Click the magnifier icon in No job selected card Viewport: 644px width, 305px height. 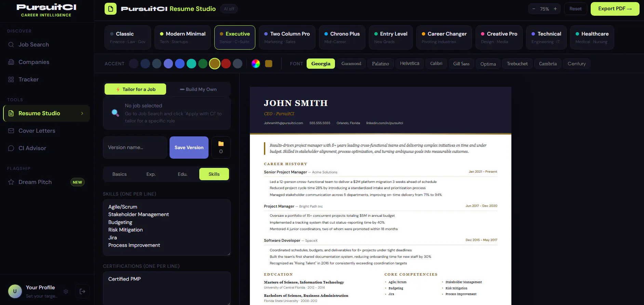click(x=115, y=113)
